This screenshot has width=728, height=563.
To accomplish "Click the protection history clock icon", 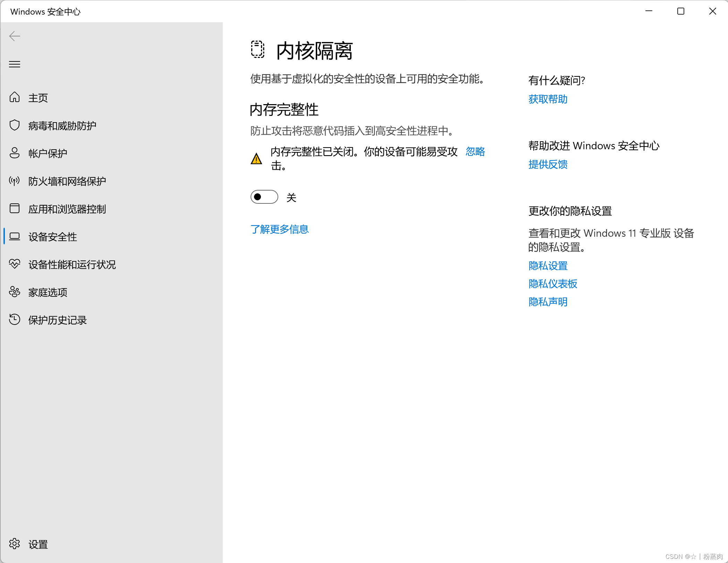I will pyautogui.click(x=15, y=319).
